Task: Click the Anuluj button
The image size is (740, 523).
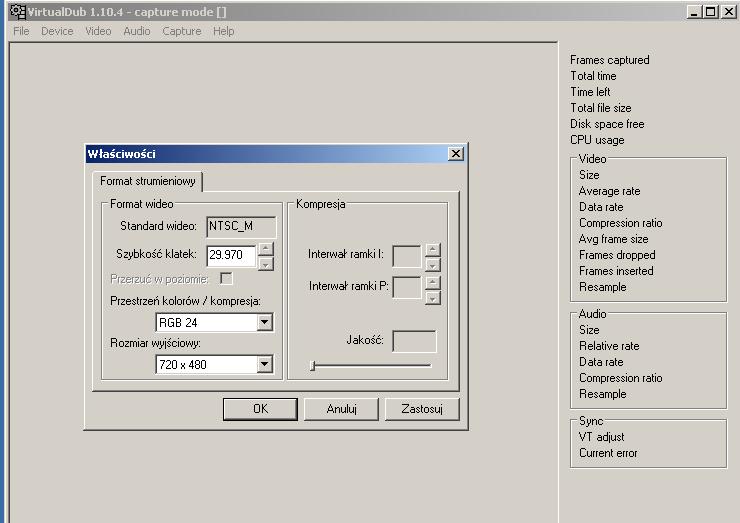Action: point(342,409)
